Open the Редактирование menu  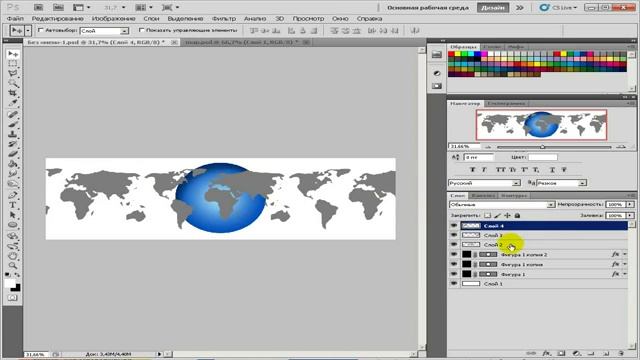click(x=58, y=18)
